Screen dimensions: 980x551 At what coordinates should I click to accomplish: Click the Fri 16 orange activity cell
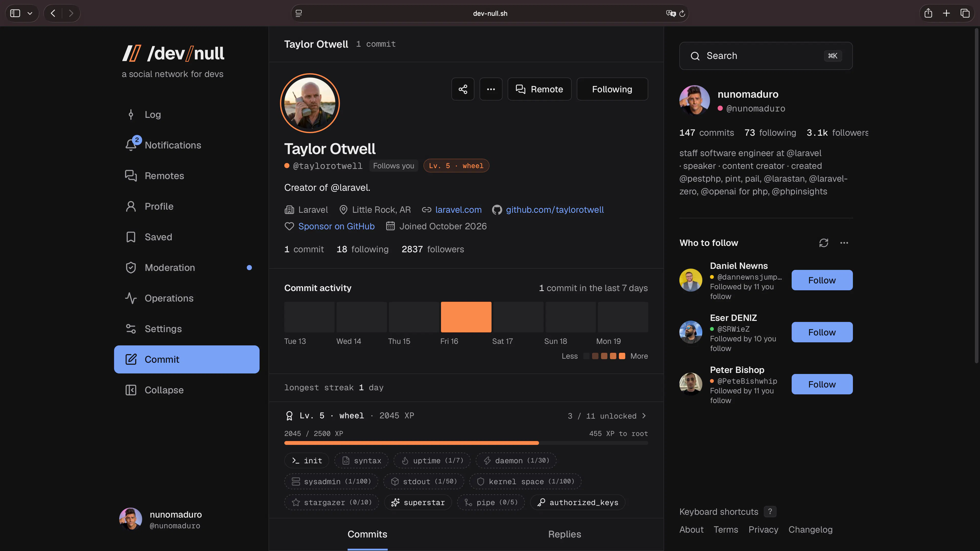coord(466,317)
